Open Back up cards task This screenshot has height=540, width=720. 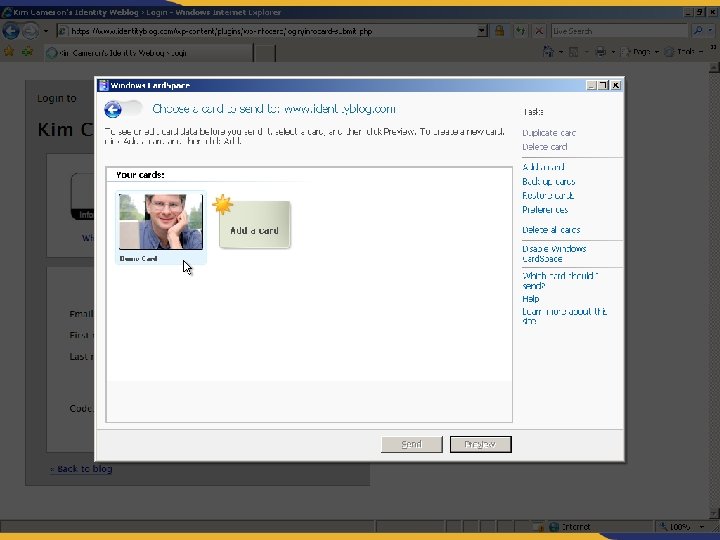click(x=549, y=181)
